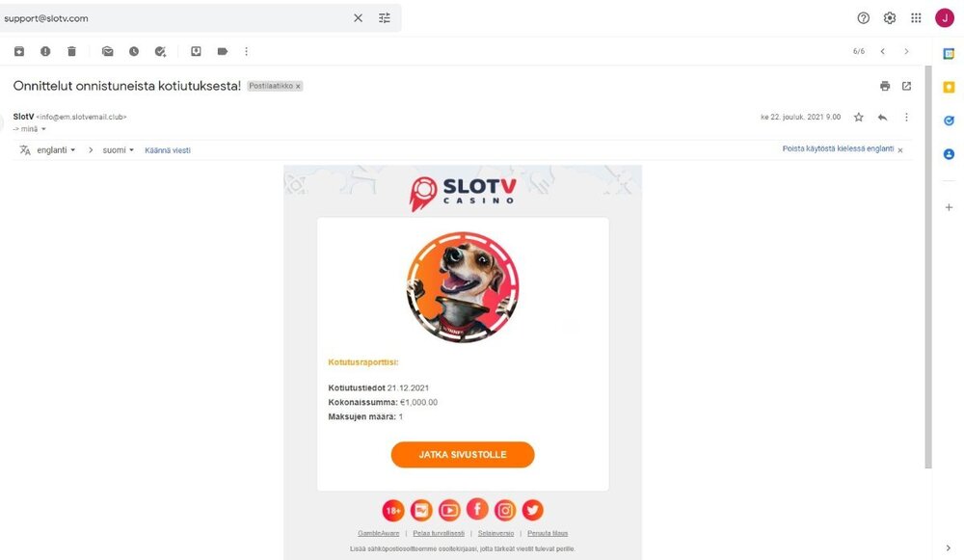
Task: Click the Käännä viesti translate link
Action: 167,150
